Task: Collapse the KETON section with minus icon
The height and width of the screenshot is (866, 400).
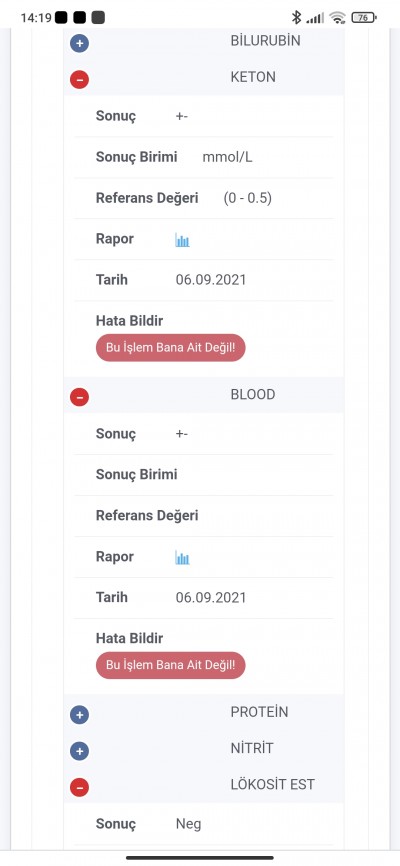Action: pos(80,80)
